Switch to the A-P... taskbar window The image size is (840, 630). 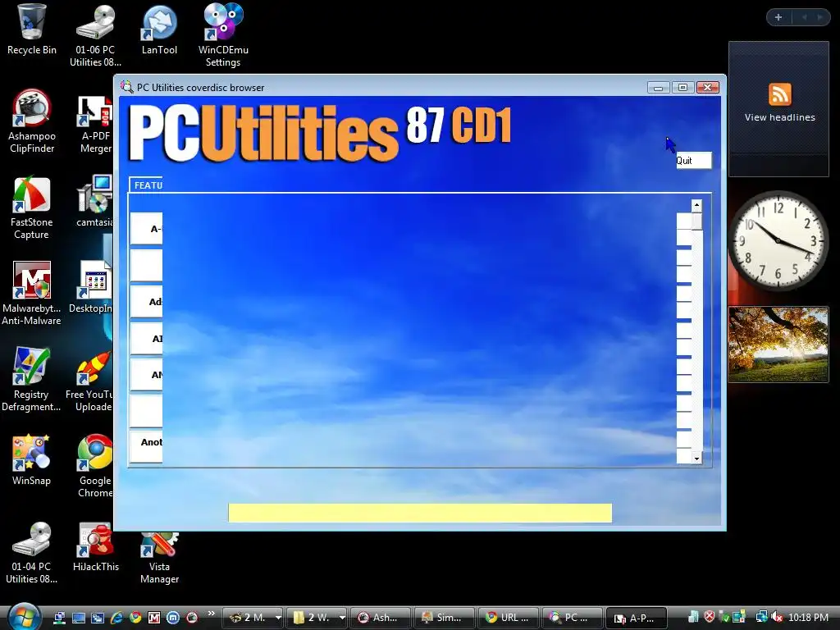pyautogui.click(x=637, y=618)
